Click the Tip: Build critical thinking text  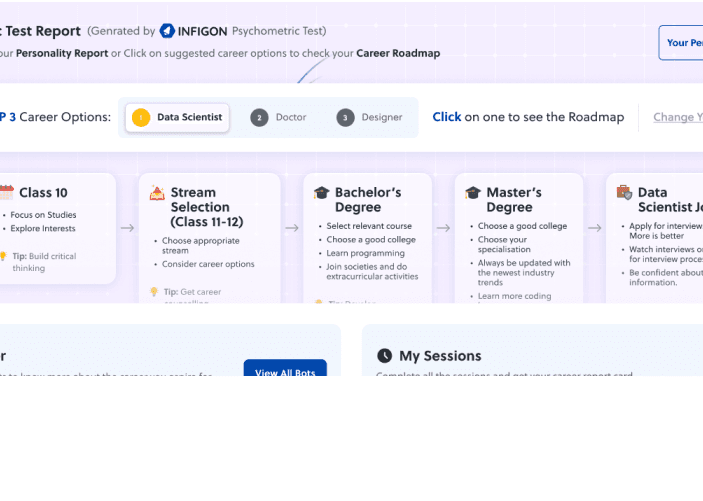coord(44,262)
